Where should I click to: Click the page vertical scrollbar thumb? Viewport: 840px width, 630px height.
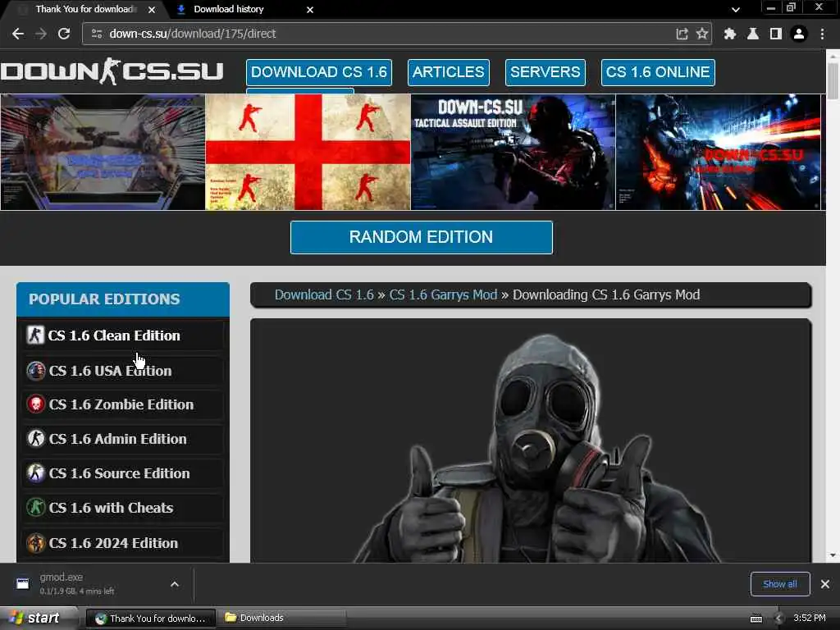[x=833, y=80]
